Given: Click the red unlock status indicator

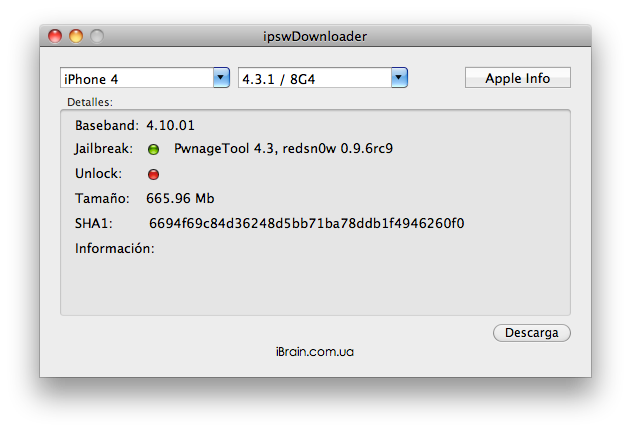Looking at the screenshot, I should [x=153, y=174].
